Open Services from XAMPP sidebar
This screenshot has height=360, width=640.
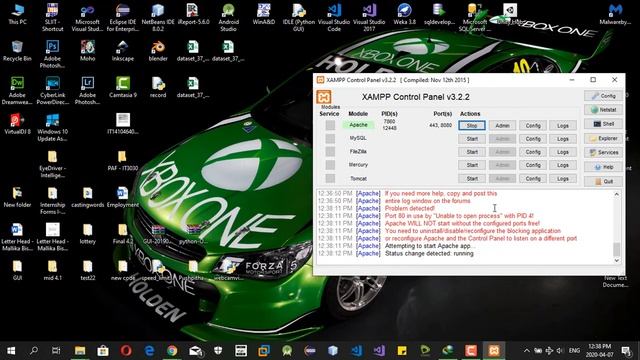pos(603,152)
